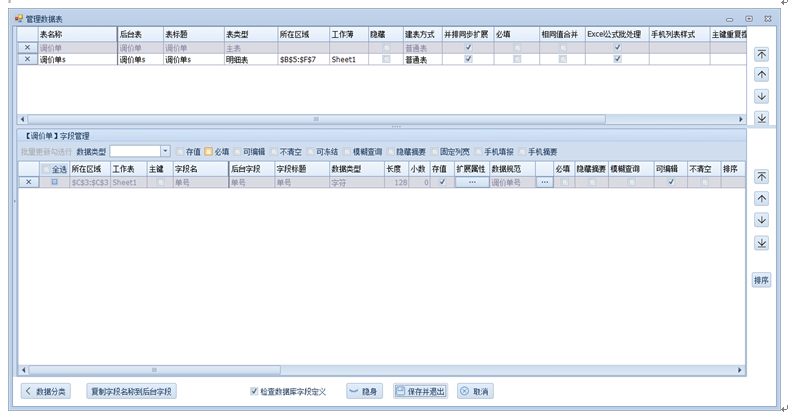
Task: Open 扩展属性 ellipsis for 单号 field
Action: (471, 182)
